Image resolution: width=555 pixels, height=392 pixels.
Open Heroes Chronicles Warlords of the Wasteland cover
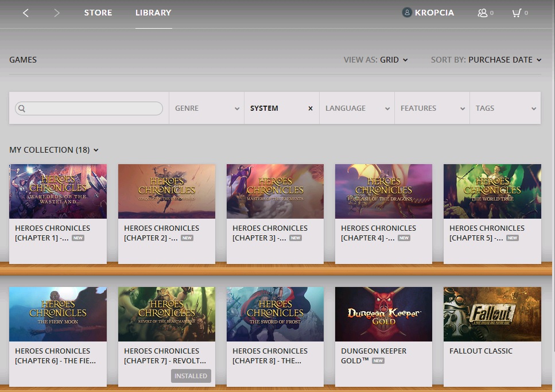tap(58, 191)
